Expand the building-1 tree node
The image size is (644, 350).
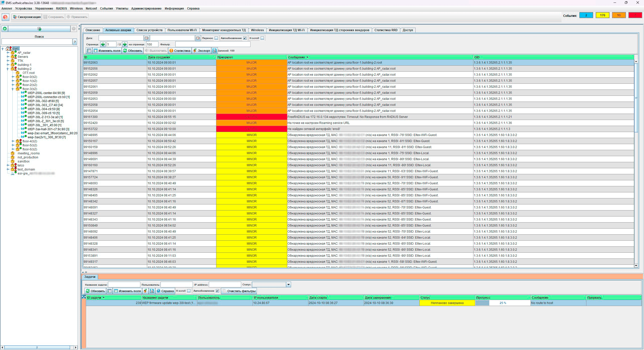click(8, 65)
